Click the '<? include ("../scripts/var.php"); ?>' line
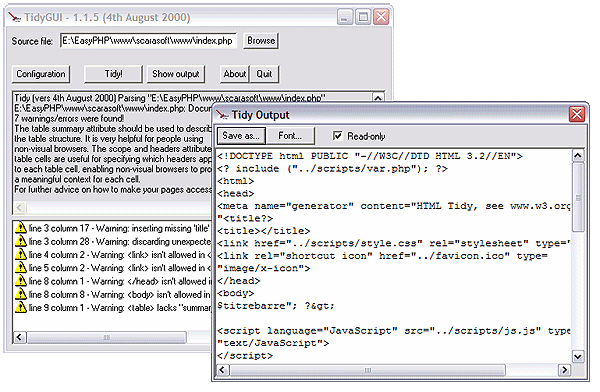 [x=332, y=168]
